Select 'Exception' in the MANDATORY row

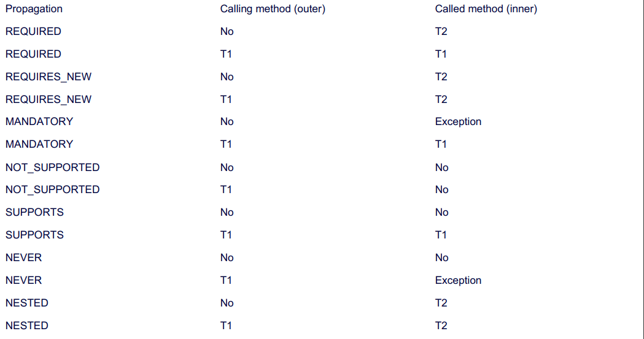pyautogui.click(x=459, y=122)
